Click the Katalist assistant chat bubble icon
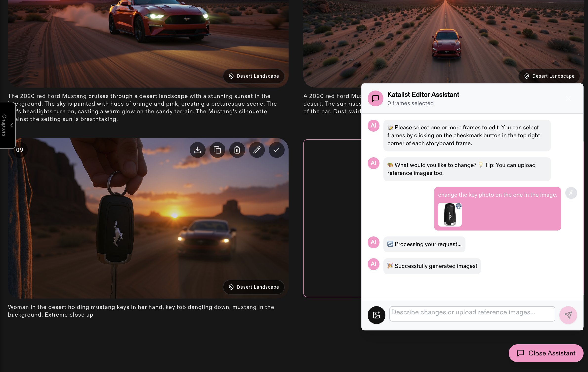 tap(375, 98)
